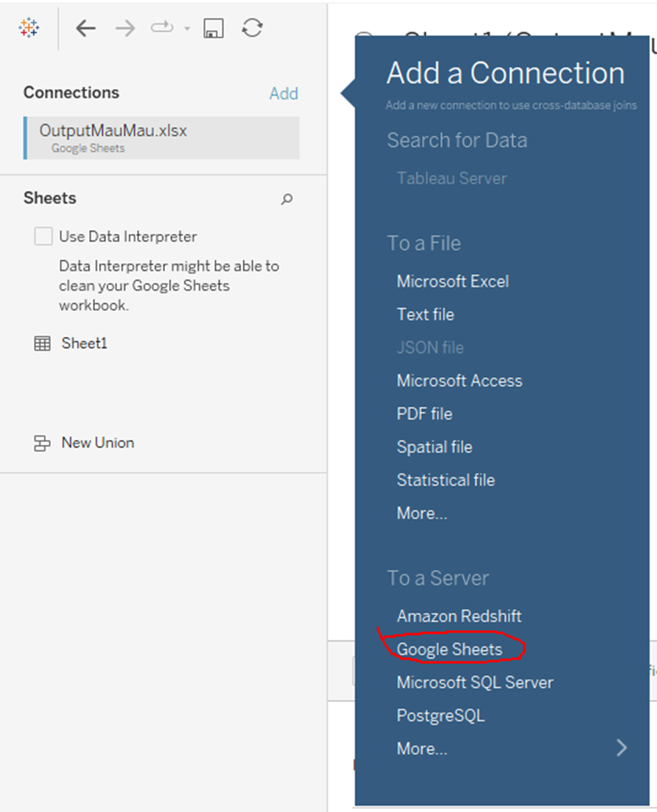
Task: Click the search sheets magnifier icon
Action: pos(287,199)
